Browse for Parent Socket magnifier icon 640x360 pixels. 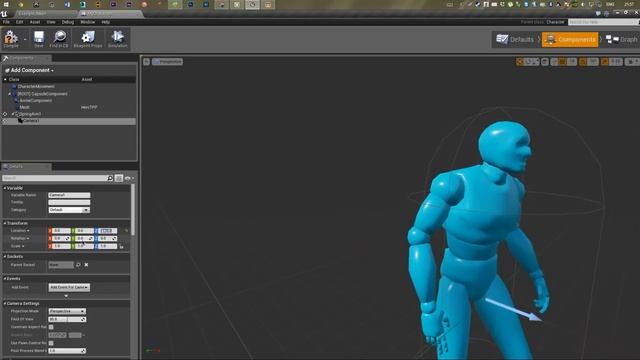(x=78, y=265)
